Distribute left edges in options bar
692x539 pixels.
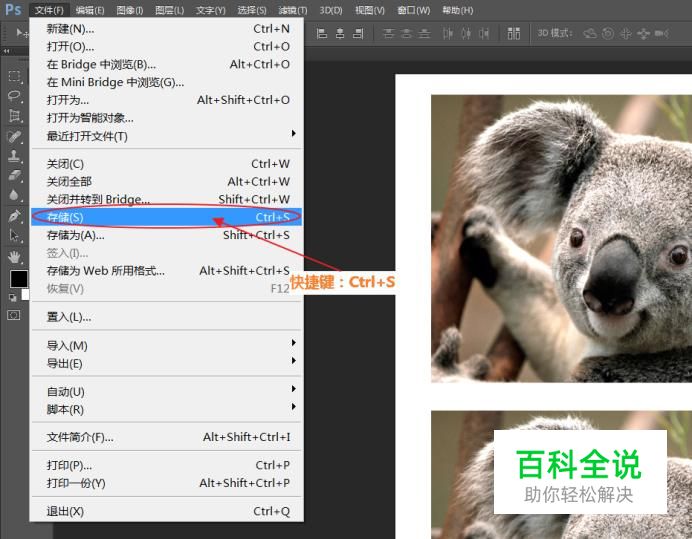[x=448, y=33]
